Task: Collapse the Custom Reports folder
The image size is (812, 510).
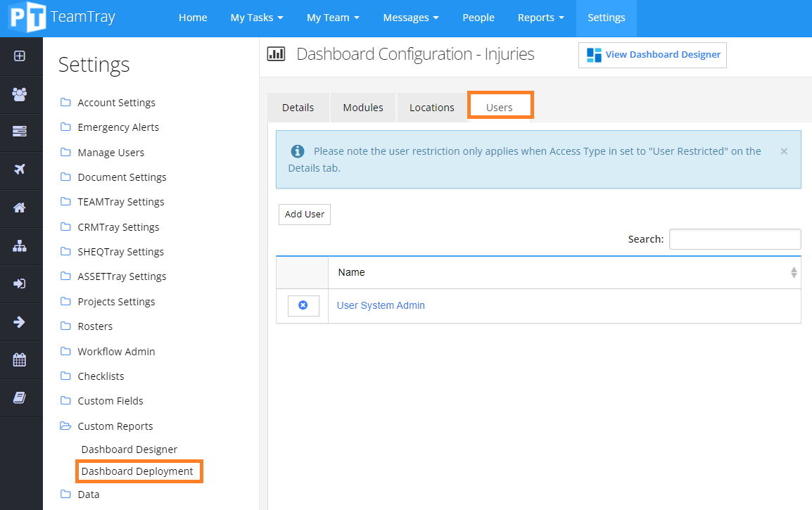Action: click(115, 426)
